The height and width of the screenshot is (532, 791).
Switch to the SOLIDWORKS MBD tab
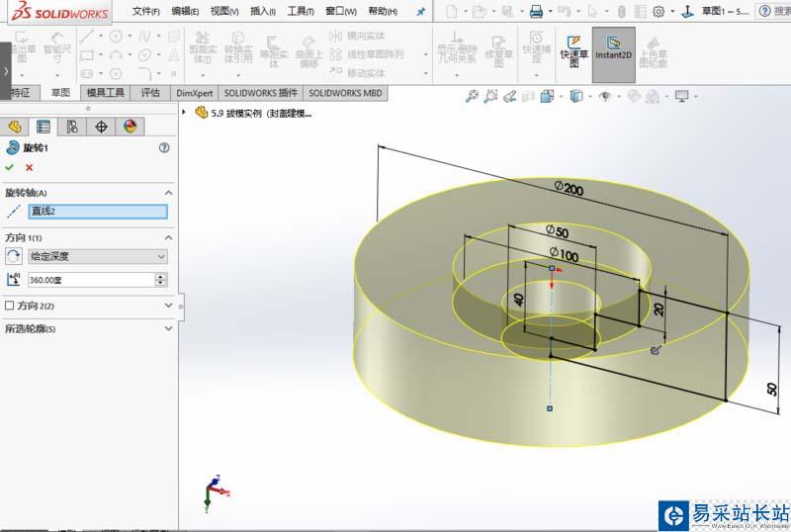click(x=345, y=93)
